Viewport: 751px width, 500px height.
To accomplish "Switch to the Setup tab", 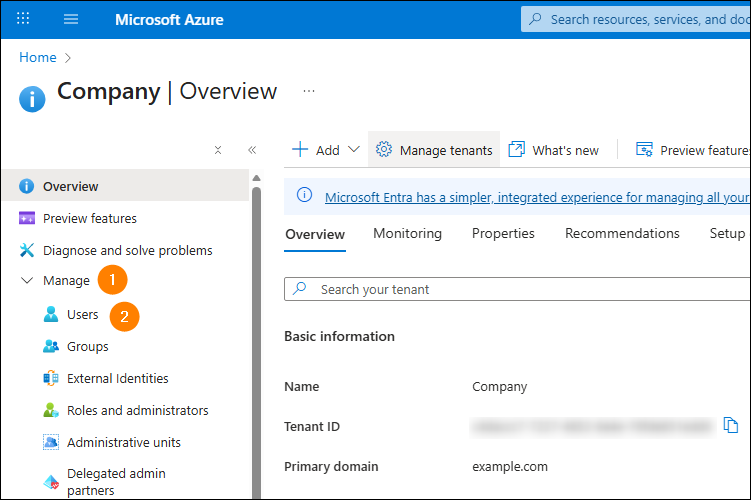I will click(728, 233).
